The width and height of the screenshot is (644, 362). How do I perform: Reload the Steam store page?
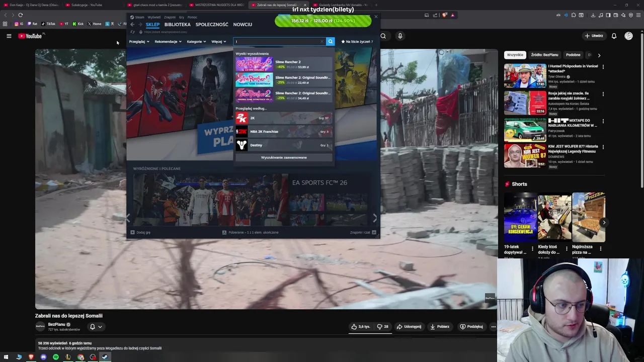(132, 32)
